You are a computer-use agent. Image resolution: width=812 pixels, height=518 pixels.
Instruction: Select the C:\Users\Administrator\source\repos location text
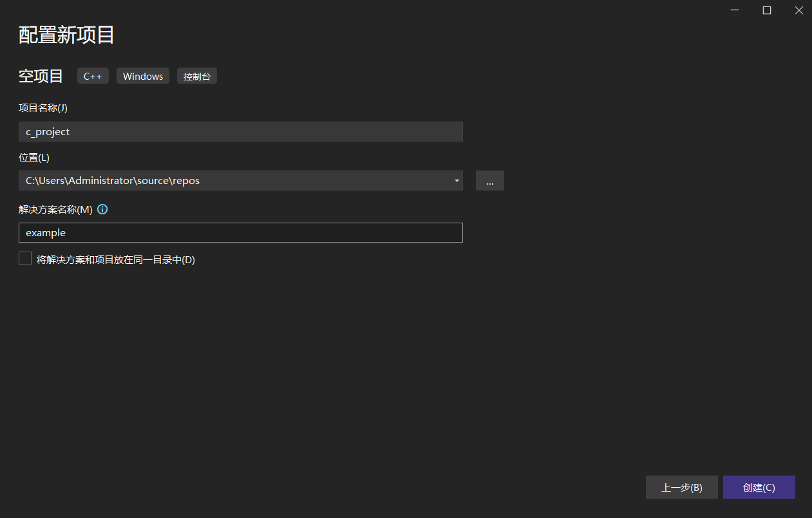click(x=113, y=181)
